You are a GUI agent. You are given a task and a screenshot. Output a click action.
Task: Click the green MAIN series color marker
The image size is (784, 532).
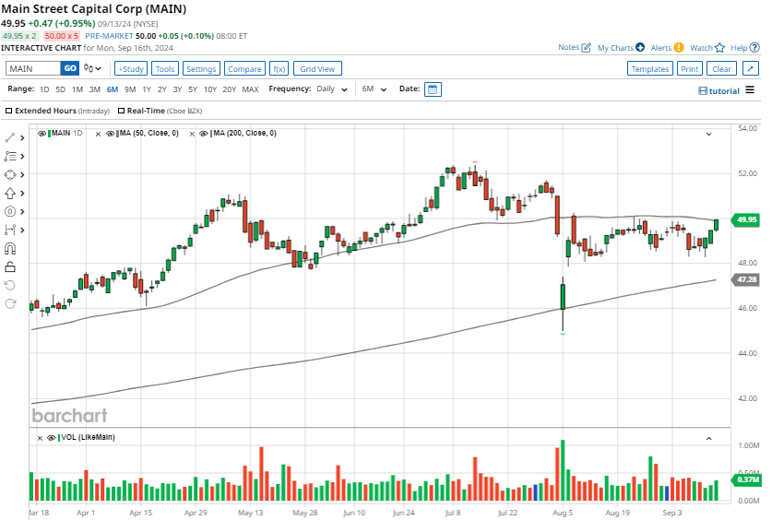tap(51, 134)
